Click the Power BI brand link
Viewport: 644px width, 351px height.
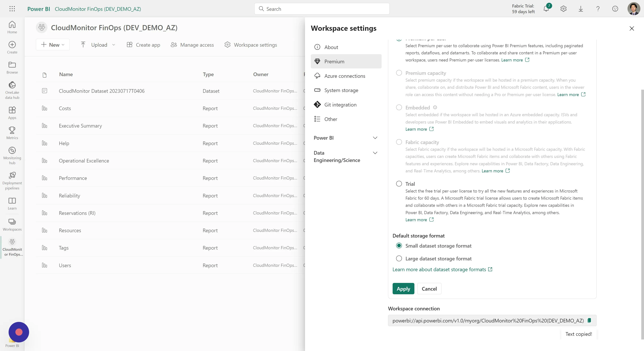click(x=39, y=9)
